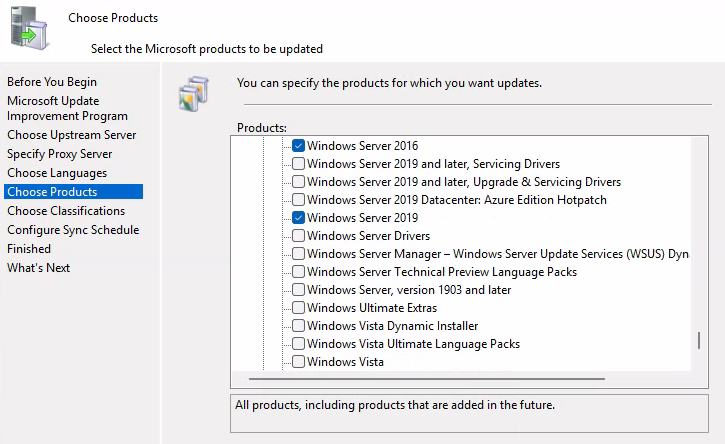Select the highlighted Choose Products step
Image resolution: width=725 pixels, height=444 pixels.
point(74,192)
